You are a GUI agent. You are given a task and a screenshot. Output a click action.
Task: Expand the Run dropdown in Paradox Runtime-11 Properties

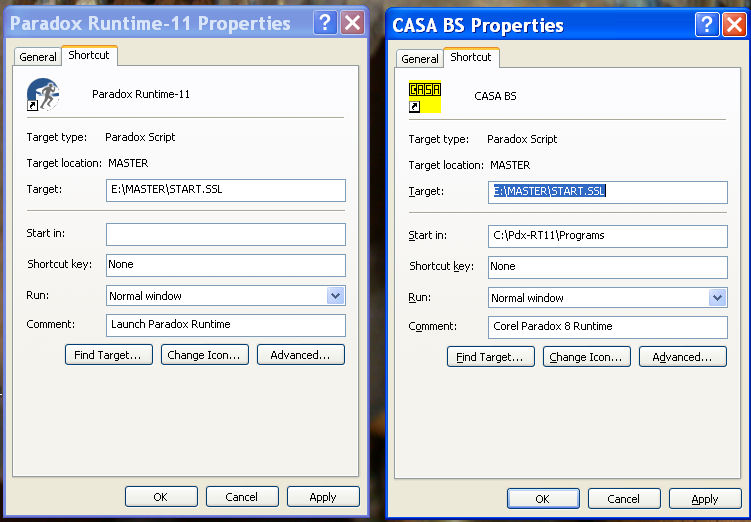336,296
